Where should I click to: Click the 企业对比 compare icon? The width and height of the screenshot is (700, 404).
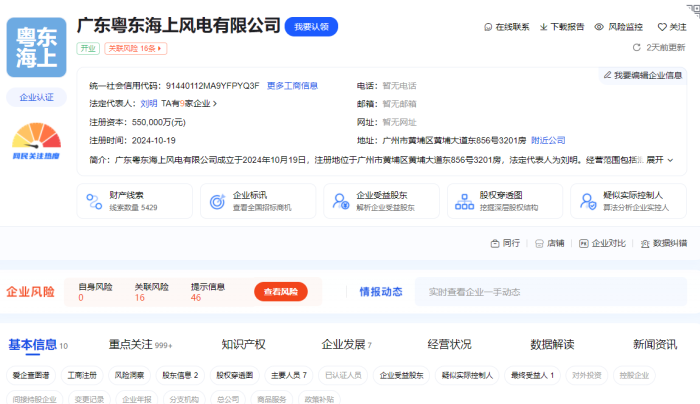click(583, 244)
